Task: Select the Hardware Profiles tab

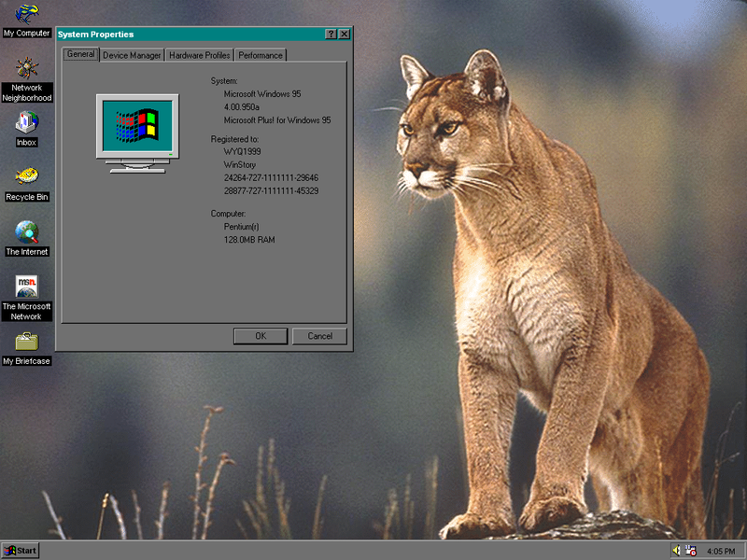Action: [199, 55]
